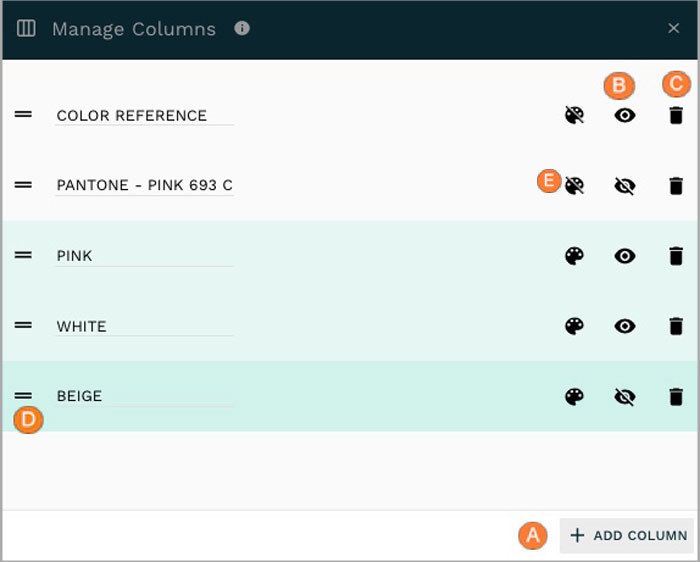Edit the PINK column name field
Screen dimensions: 700x562
[144, 256]
